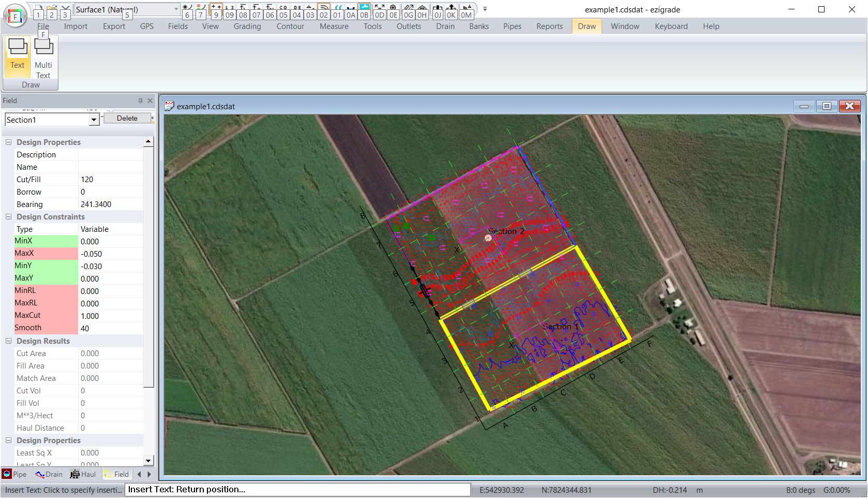Click the ezigrade application orb button
Screen dimensions: 868x498
point(15,16)
